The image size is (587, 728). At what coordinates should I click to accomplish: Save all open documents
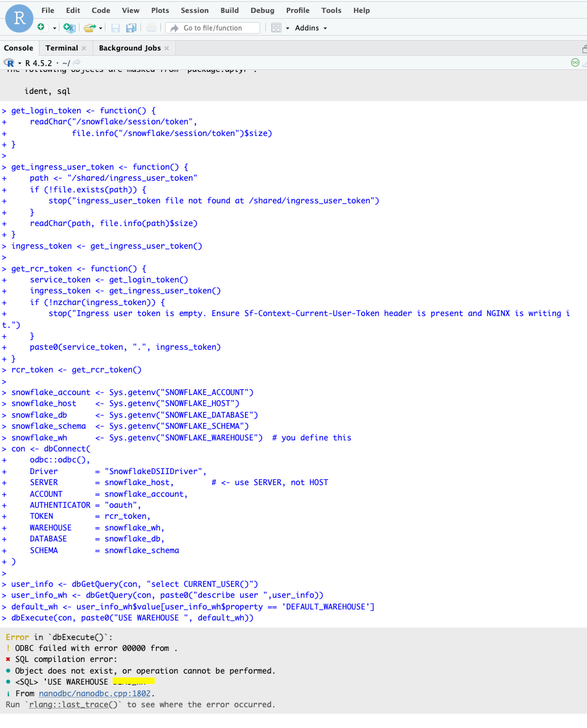[x=131, y=28]
